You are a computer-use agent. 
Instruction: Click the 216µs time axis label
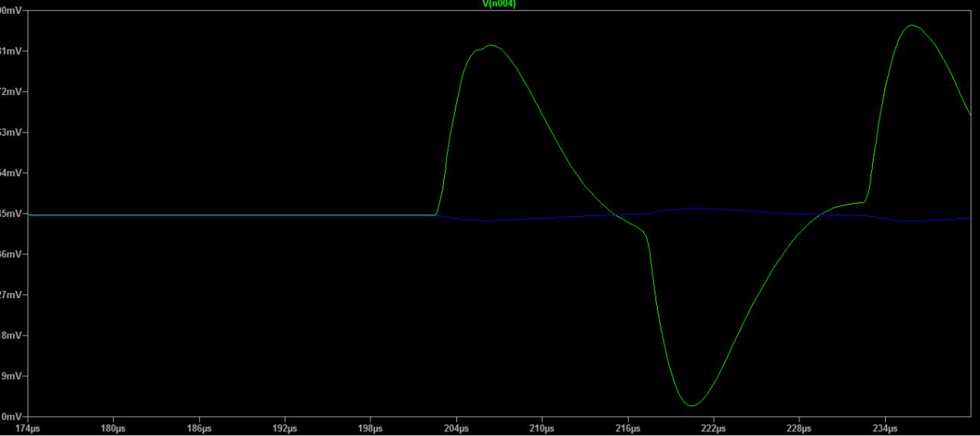pos(628,428)
